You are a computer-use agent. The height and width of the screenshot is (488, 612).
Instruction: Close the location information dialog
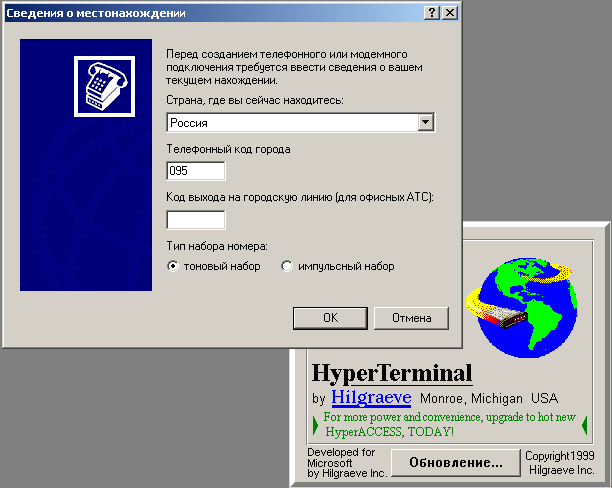click(x=450, y=13)
